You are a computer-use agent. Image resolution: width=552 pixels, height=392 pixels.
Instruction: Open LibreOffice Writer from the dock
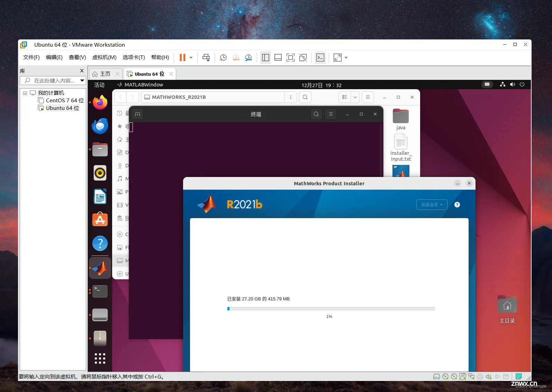coord(100,197)
